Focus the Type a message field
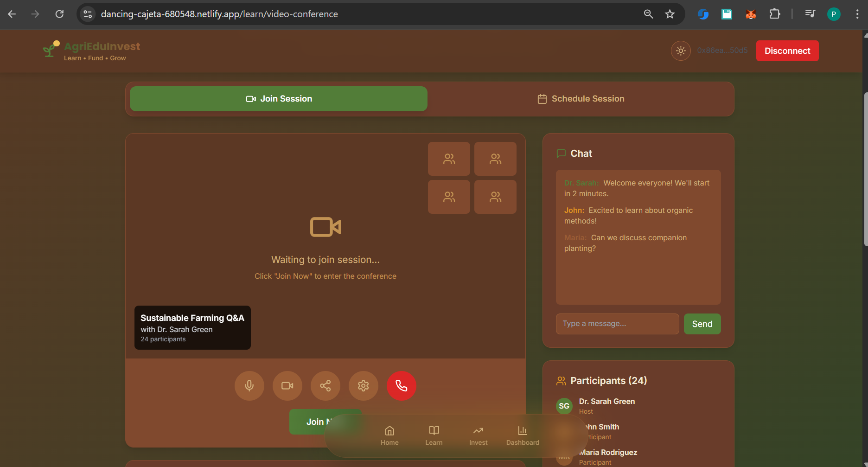The height and width of the screenshot is (467, 868). tap(617, 324)
